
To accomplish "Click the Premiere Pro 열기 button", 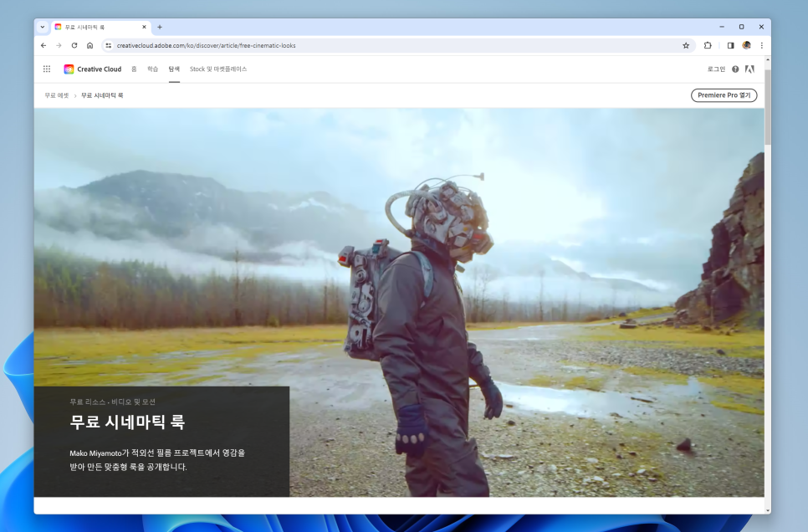I will click(724, 95).
